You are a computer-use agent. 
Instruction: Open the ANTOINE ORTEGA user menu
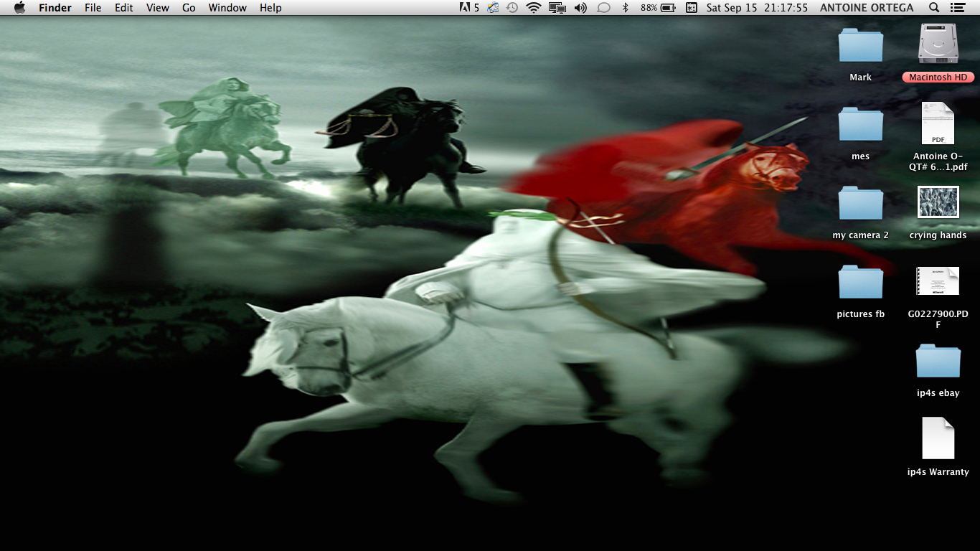(867, 8)
